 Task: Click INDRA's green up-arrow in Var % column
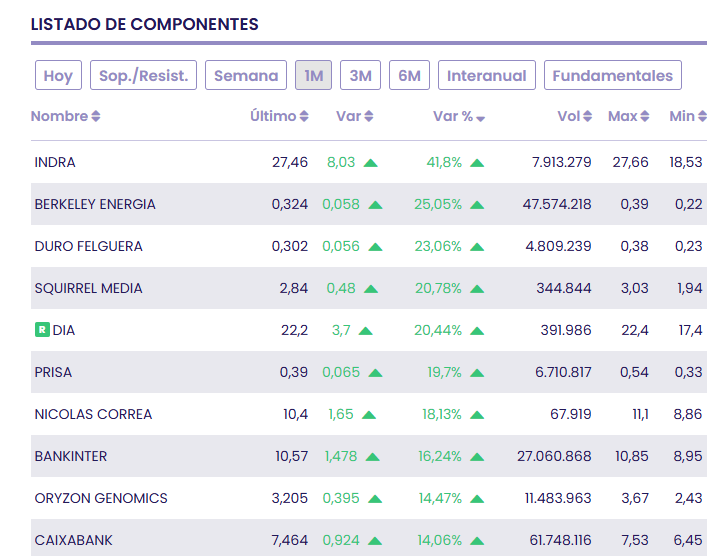(477, 163)
